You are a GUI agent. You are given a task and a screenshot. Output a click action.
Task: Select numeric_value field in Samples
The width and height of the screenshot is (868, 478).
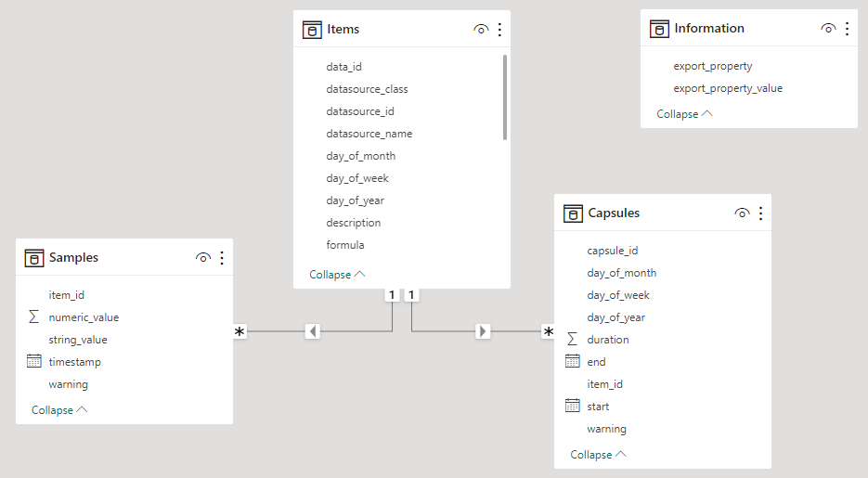[x=84, y=317]
